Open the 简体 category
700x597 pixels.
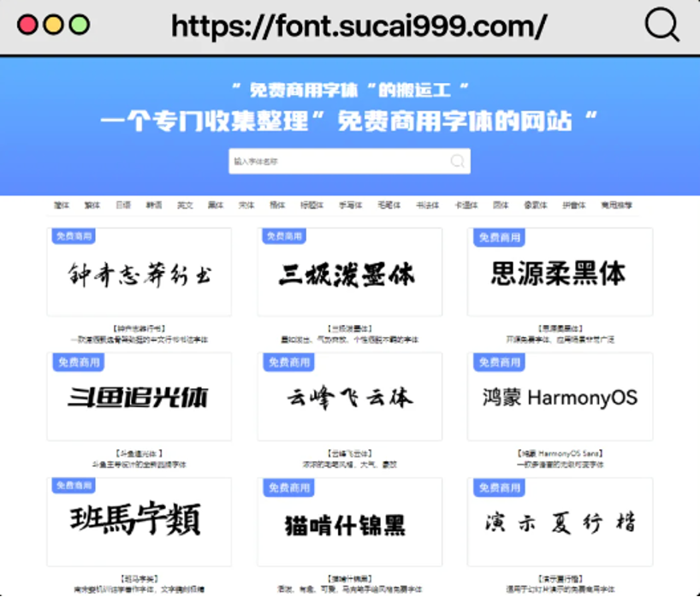pos(62,205)
